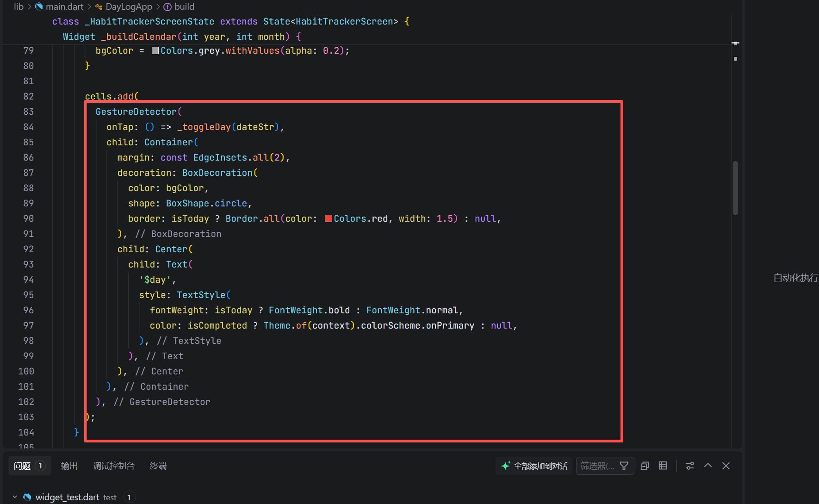Viewport: 819px width, 504px height.
Task: Click the collapse all icon in panel
Action: click(645, 466)
